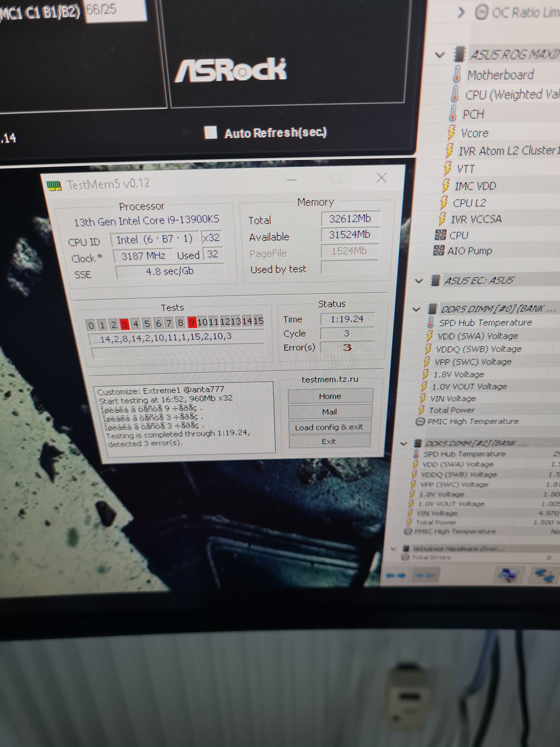Click the VPP (SWC) Voltage icon under DIMM #0
The height and width of the screenshot is (747, 560).
(426, 361)
